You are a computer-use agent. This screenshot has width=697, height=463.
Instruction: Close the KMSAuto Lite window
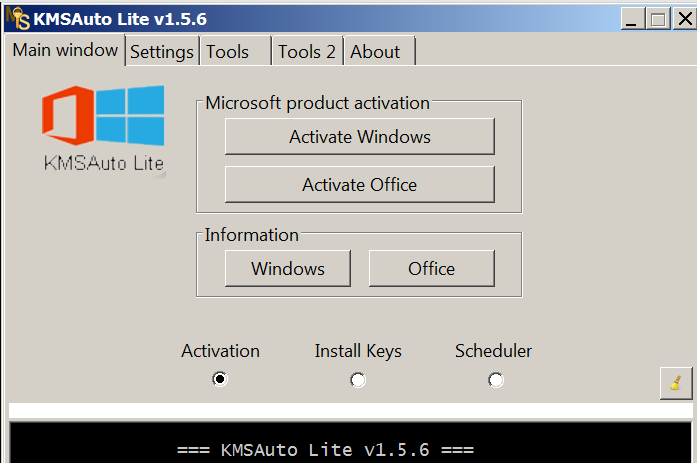[683, 19]
